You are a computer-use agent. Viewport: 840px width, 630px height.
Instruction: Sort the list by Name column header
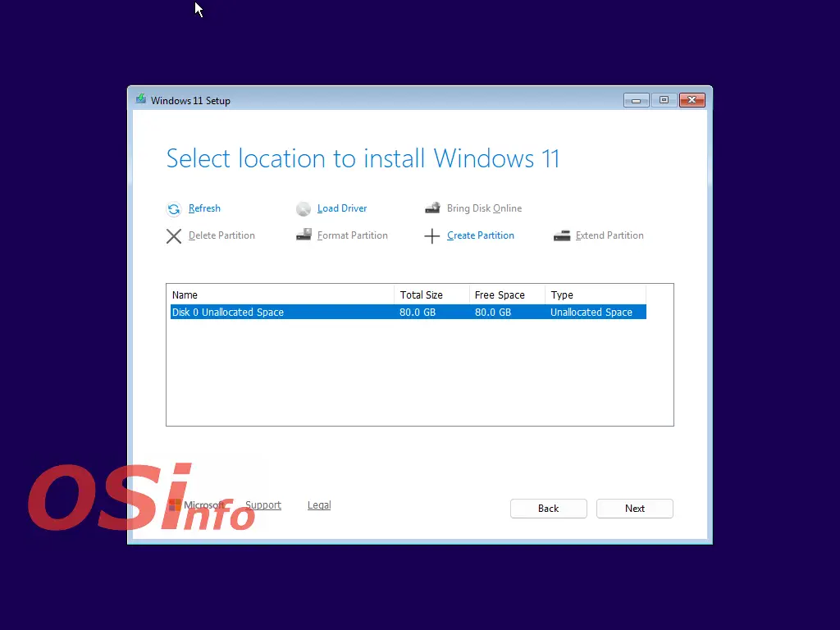tap(280, 294)
